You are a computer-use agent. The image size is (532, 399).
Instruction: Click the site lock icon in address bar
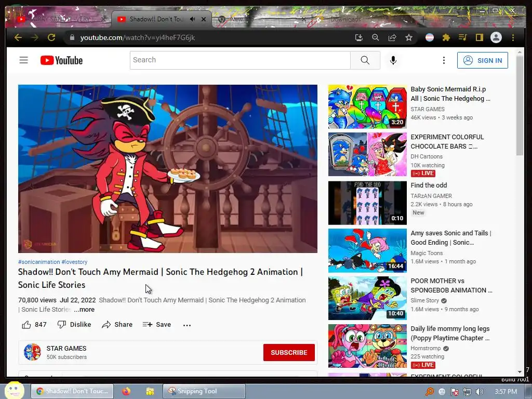[72, 37]
